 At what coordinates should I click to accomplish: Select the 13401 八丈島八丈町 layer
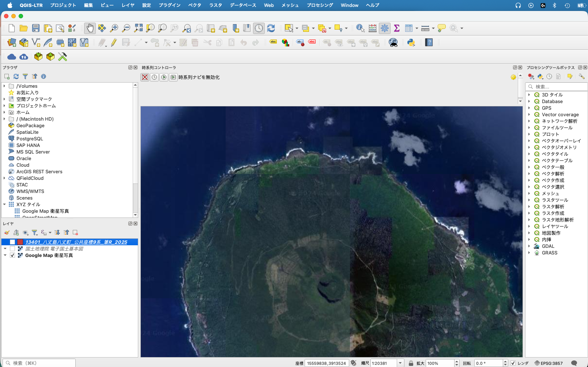click(76, 242)
